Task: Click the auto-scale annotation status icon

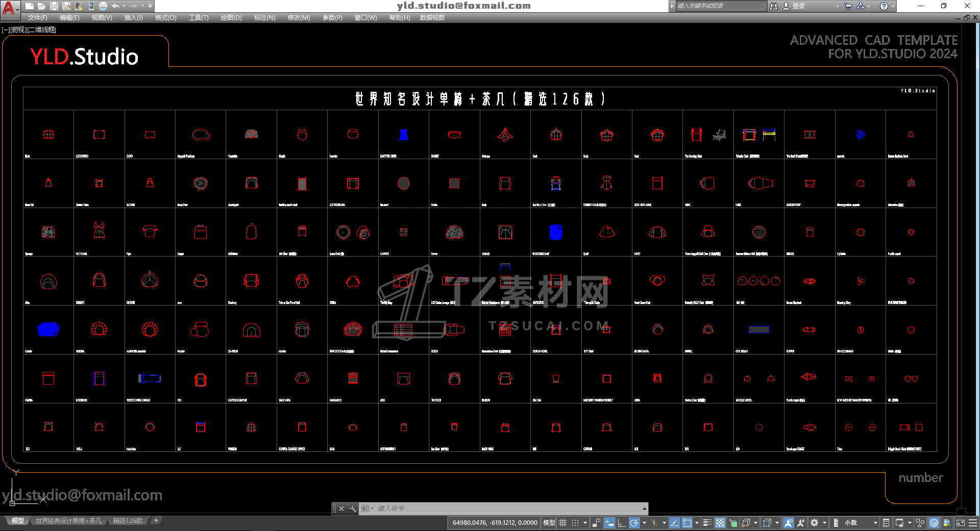Action: point(801,523)
